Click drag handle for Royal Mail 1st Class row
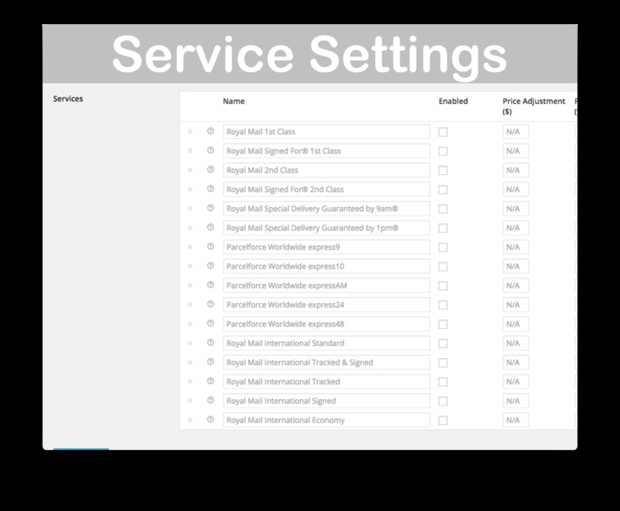Screen dimensions: 620x511 click(x=190, y=132)
